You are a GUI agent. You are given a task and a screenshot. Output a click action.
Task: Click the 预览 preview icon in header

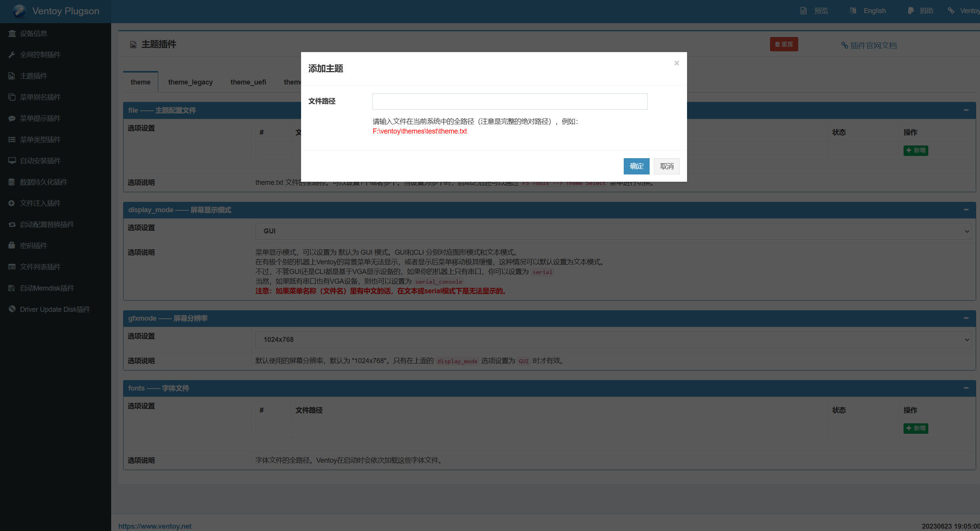(804, 11)
